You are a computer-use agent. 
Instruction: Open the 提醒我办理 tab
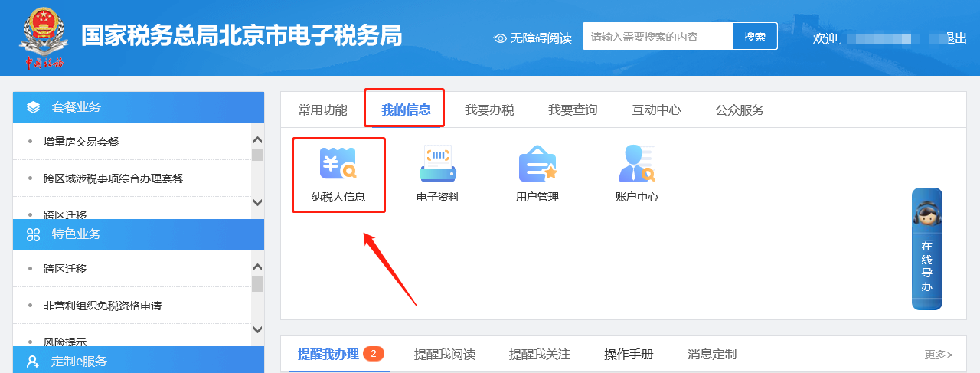pos(328,354)
